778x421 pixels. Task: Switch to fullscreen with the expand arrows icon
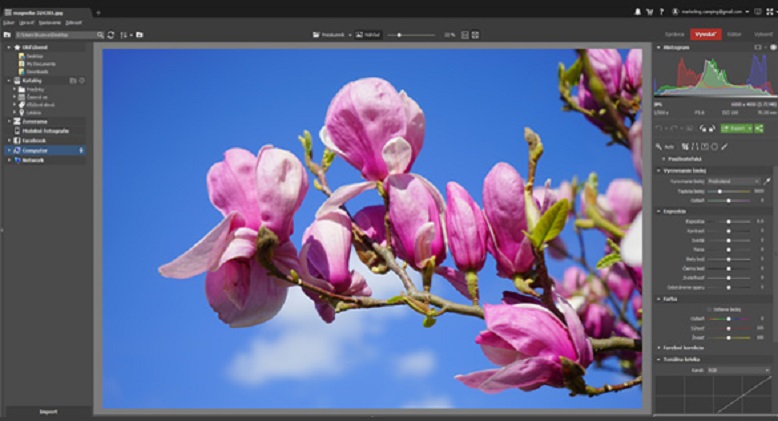(x=770, y=11)
